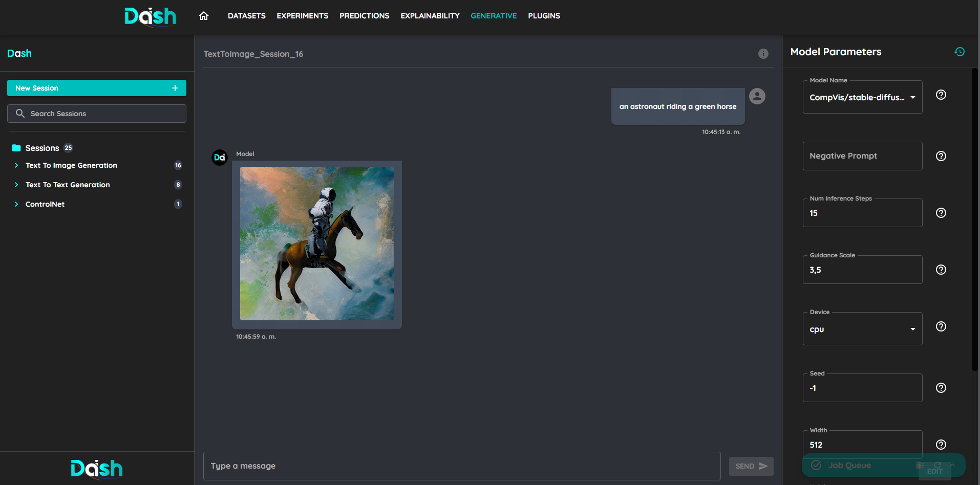Screen dimensions: 980x485
Task: Open session info icon
Action: click(x=763, y=54)
